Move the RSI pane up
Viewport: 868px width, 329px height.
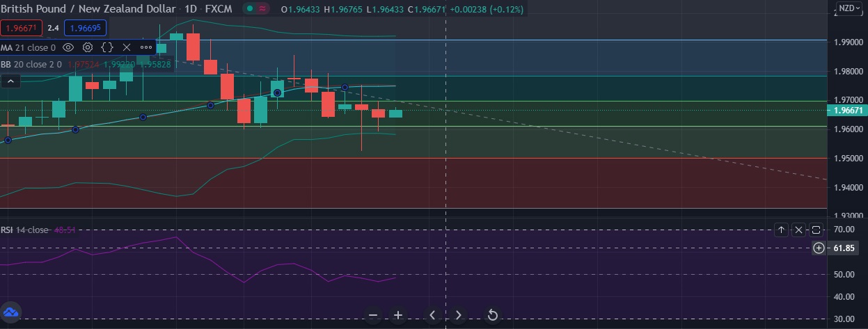coord(781,230)
